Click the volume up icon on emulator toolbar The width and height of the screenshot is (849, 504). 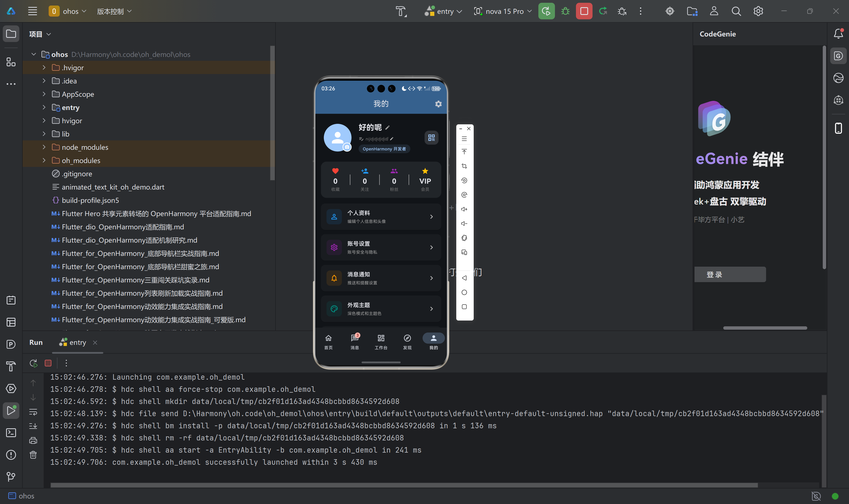[x=464, y=209]
